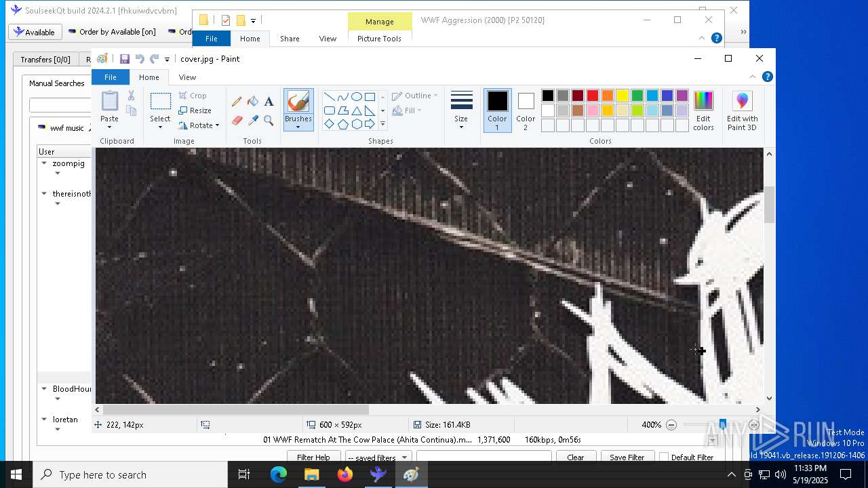Image resolution: width=868 pixels, height=488 pixels.
Task: Open Manual Searches tab in Soulseek
Action: point(57,83)
